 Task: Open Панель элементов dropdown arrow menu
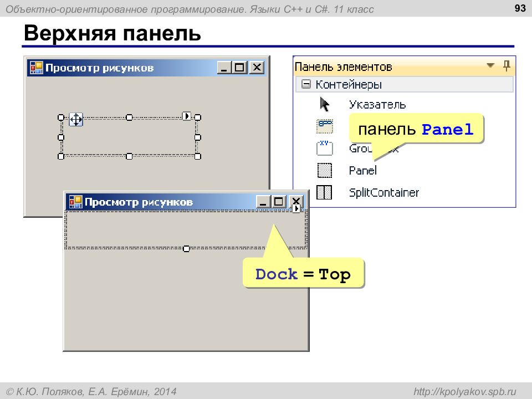tap(490, 65)
